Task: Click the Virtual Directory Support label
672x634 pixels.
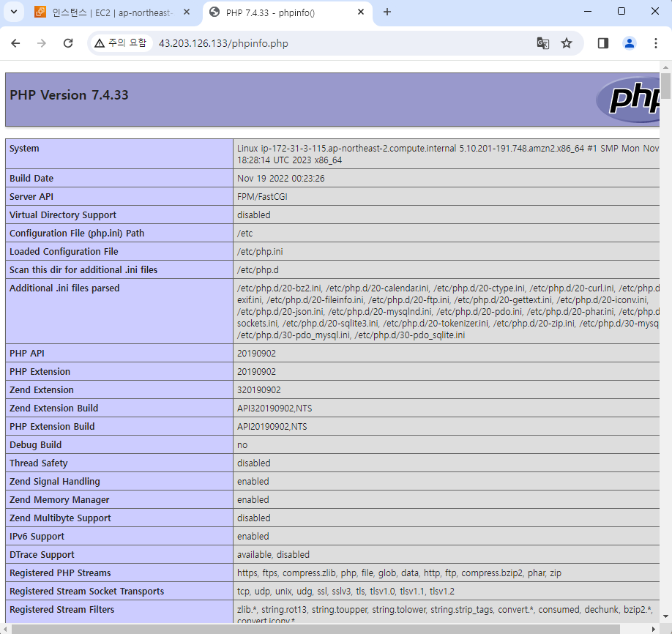Action: coord(63,215)
